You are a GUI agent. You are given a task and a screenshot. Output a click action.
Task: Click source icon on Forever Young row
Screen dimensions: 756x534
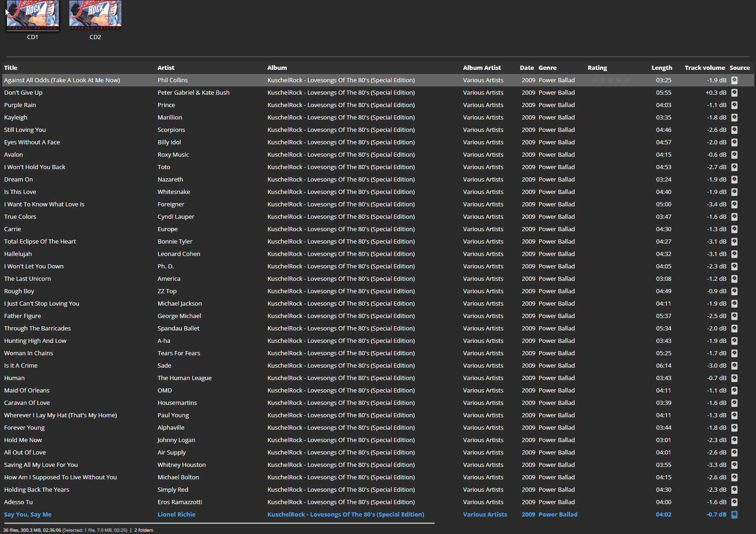[734, 428]
